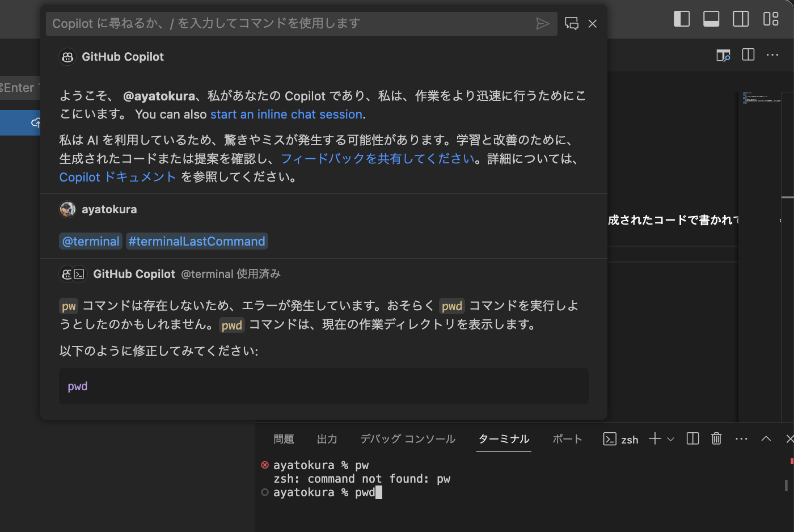The width and height of the screenshot is (794, 532).
Task: Open the editor more actions ellipsis
Action: click(772, 55)
